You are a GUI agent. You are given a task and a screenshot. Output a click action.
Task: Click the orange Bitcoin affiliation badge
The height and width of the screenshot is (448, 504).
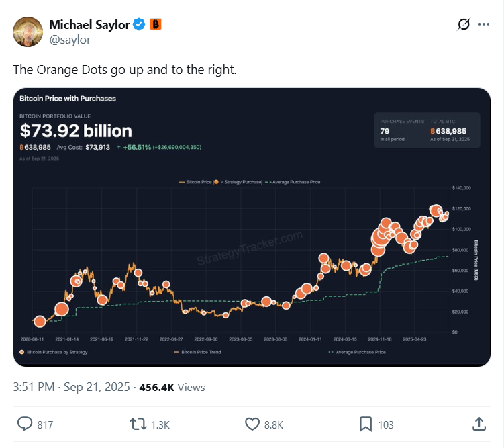[156, 25]
